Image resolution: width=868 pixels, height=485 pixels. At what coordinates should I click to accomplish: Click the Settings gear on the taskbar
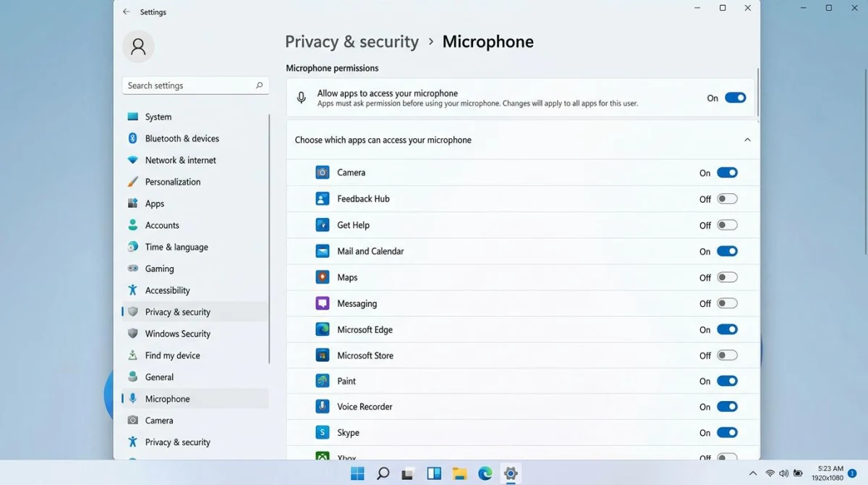coord(511,473)
